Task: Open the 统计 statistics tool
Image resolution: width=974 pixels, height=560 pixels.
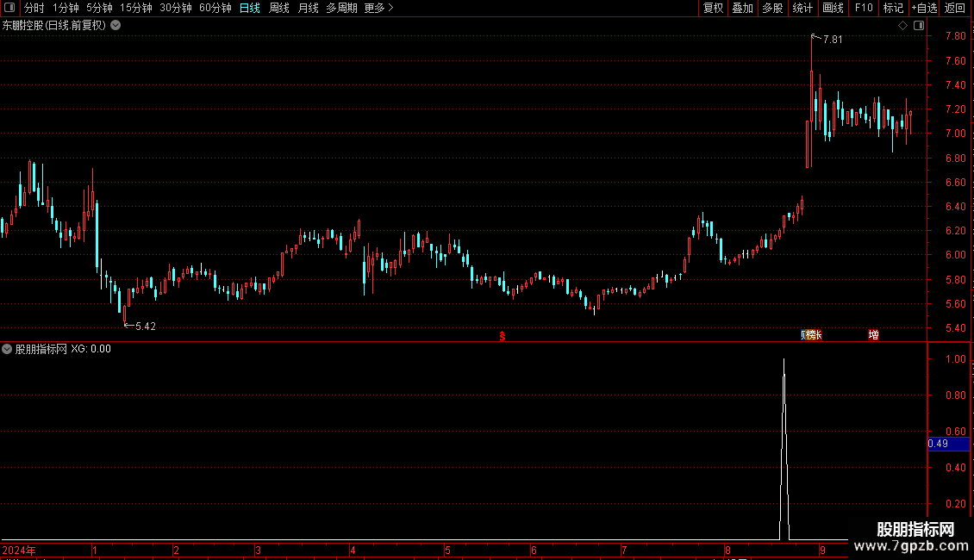Action: click(x=802, y=8)
